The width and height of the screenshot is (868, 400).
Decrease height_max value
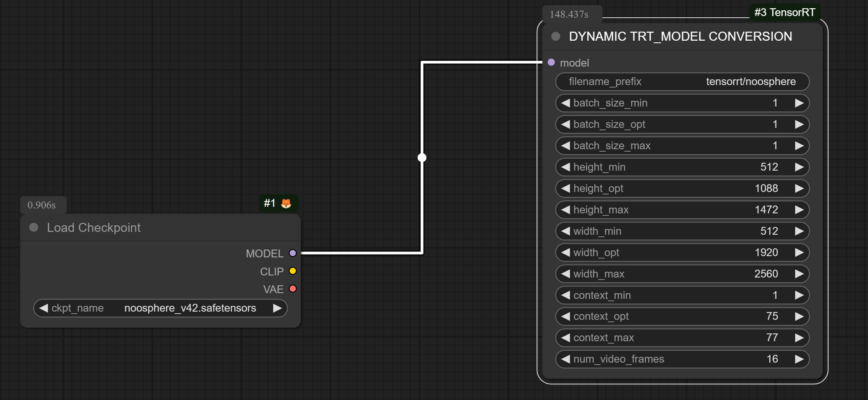565,210
